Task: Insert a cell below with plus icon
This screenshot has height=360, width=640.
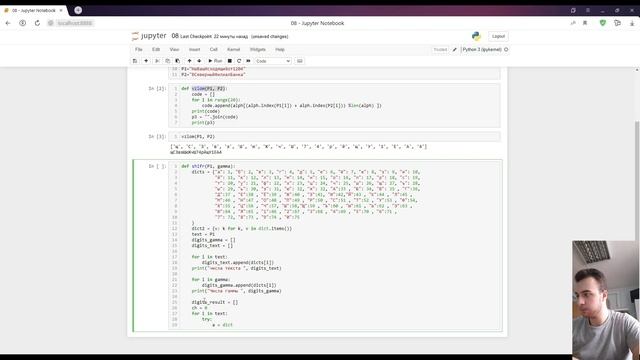Action: [146, 61]
